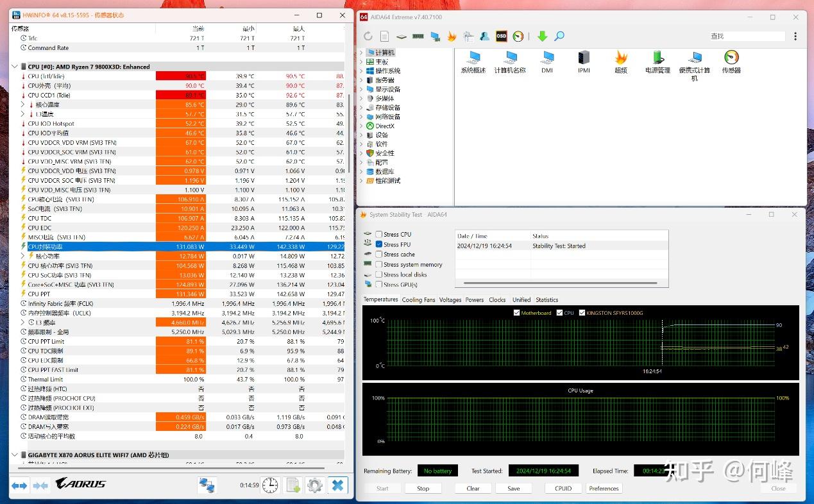Open the 系统概述 (System Overview) icon
The height and width of the screenshot is (504, 814).
[x=473, y=58]
